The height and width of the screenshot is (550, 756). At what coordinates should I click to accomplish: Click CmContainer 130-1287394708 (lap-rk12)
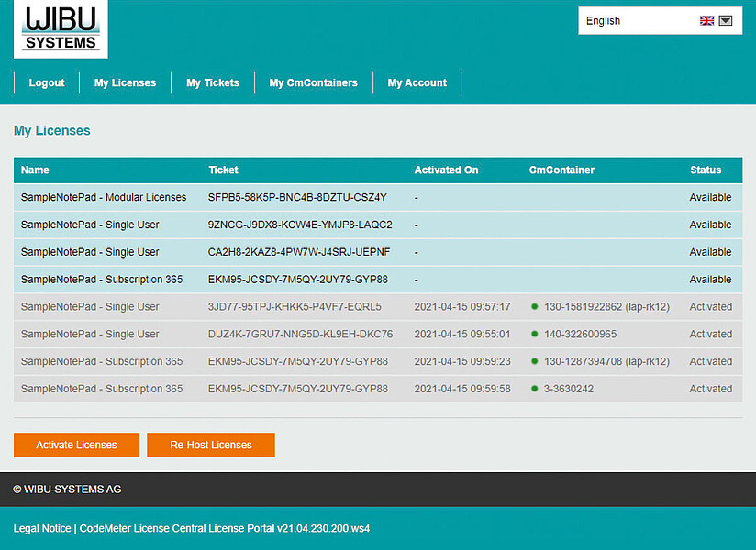coord(606,361)
